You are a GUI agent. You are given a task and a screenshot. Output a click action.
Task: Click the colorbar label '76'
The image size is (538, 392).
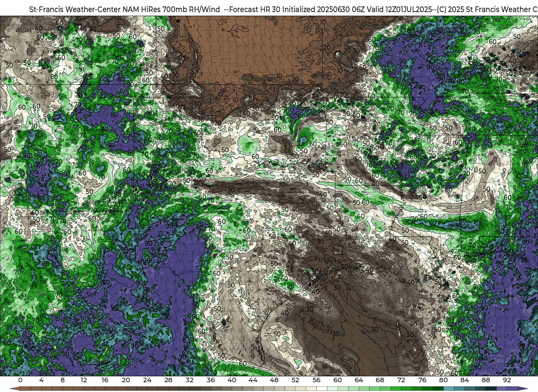pyautogui.click(x=422, y=380)
